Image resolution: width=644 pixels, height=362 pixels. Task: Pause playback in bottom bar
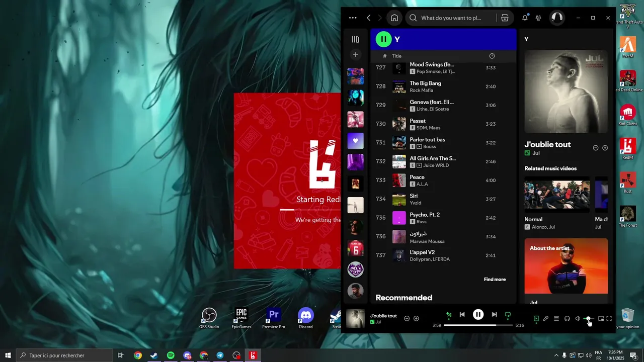pyautogui.click(x=478, y=315)
